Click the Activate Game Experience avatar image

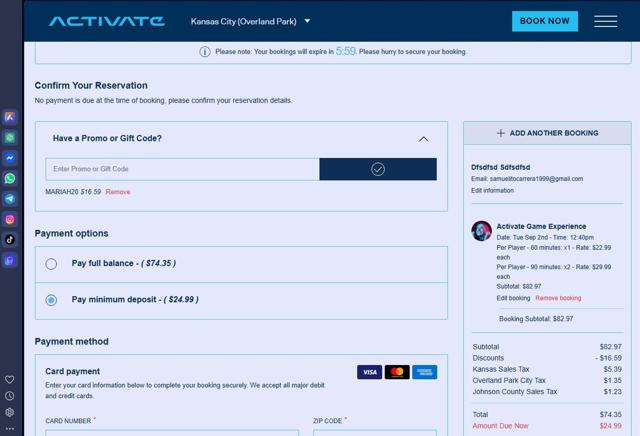481,231
